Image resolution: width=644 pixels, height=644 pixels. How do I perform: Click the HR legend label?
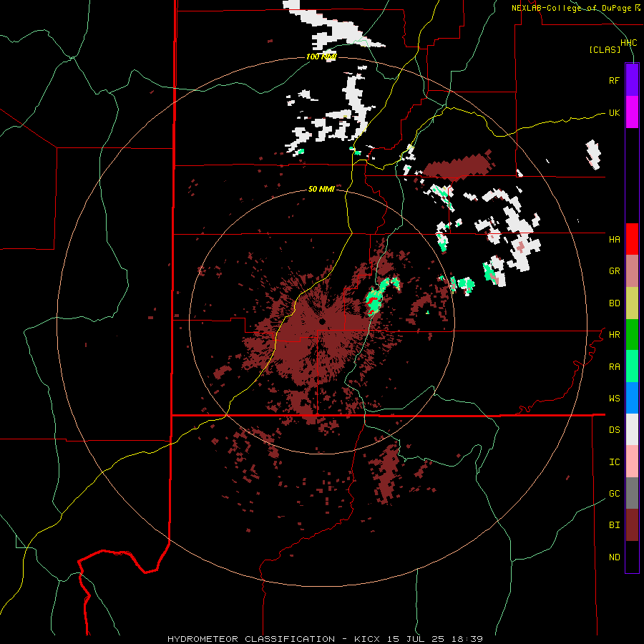pos(614,335)
